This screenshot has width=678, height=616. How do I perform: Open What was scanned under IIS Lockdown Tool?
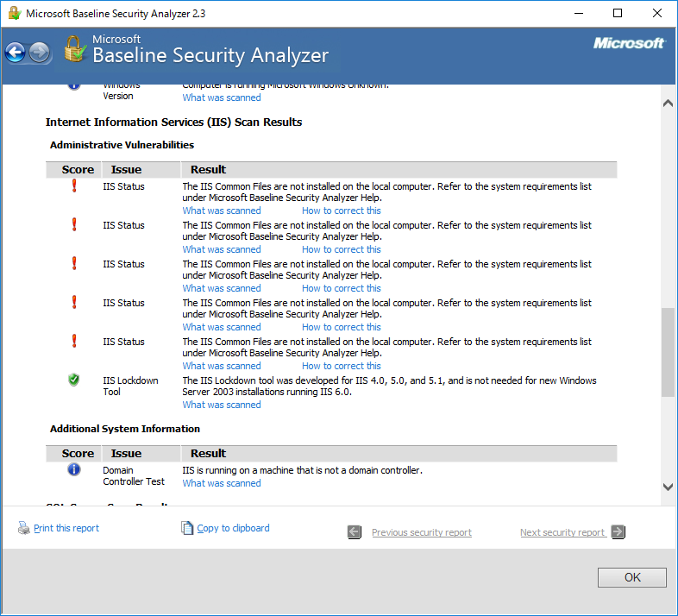tap(222, 405)
